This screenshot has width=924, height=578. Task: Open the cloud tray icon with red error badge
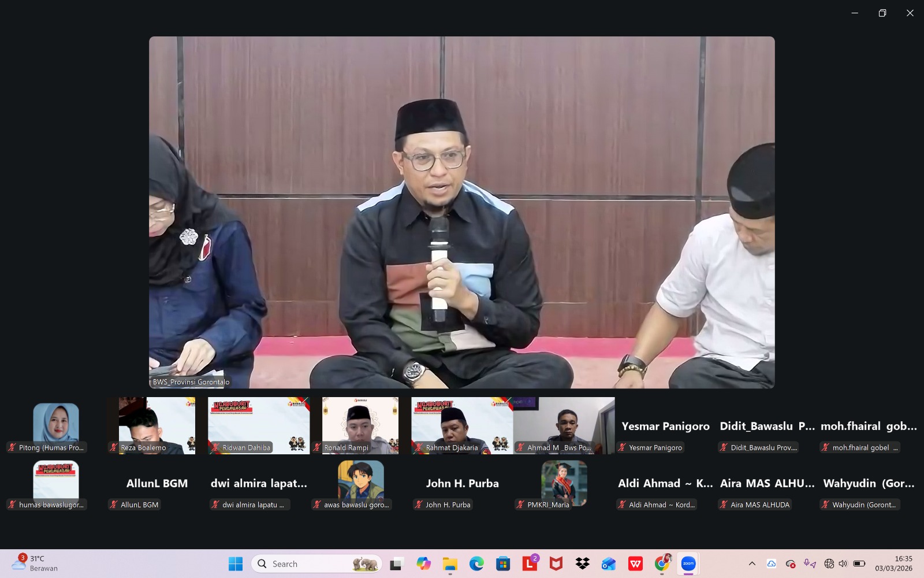pyautogui.click(x=791, y=564)
